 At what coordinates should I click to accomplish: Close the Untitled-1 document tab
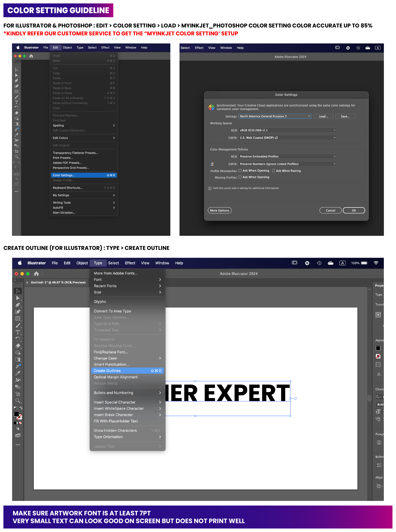pyautogui.click(x=27, y=283)
